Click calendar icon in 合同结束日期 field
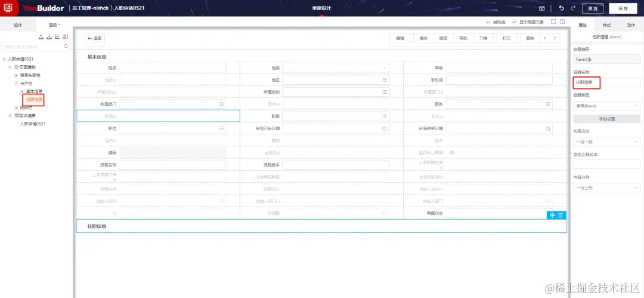 click(x=547, y=128)
